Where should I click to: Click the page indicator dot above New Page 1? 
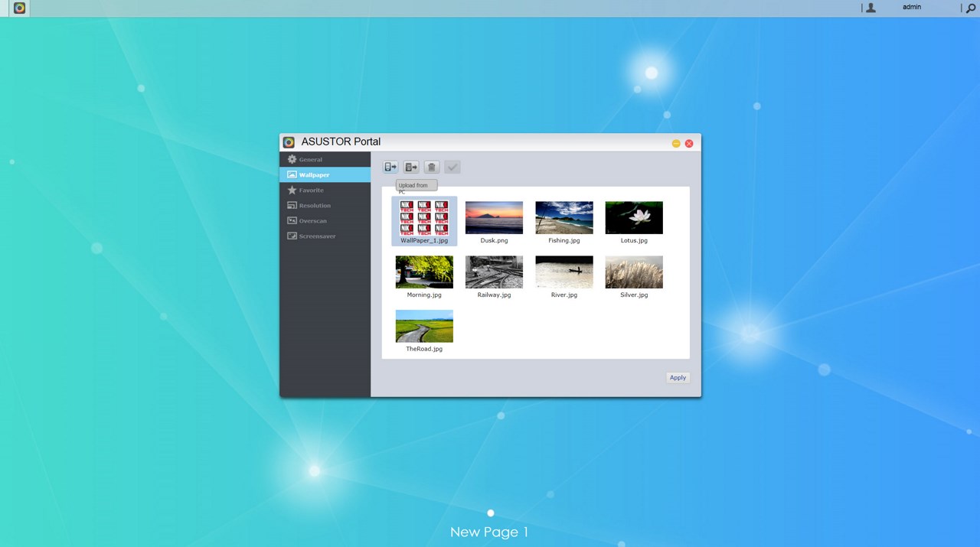(x=491, y=513)
